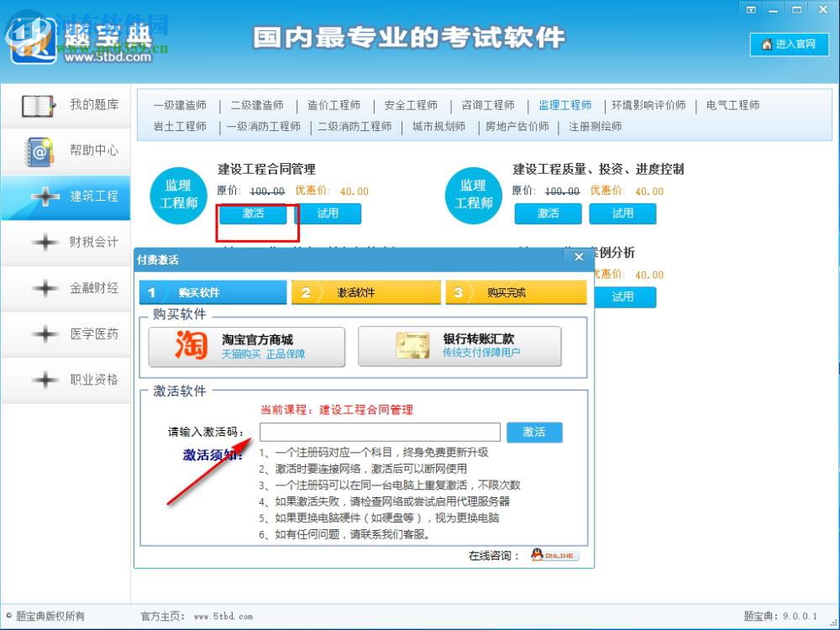Click the 监理工程师 badge next to 建设工程合同管理
The height and width of the screenshot is (630, 840).
point(177,192)
